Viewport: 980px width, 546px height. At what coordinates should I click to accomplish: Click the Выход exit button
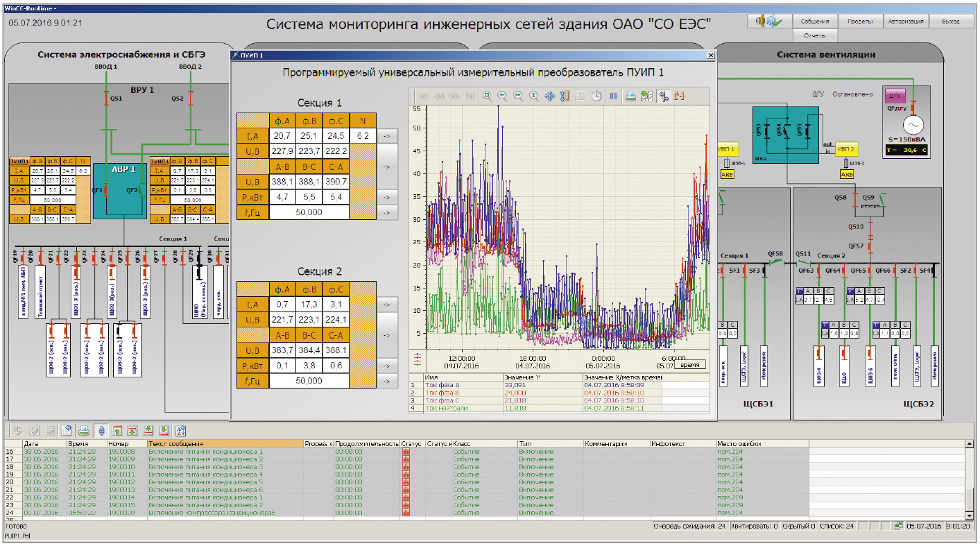[951, 21]
